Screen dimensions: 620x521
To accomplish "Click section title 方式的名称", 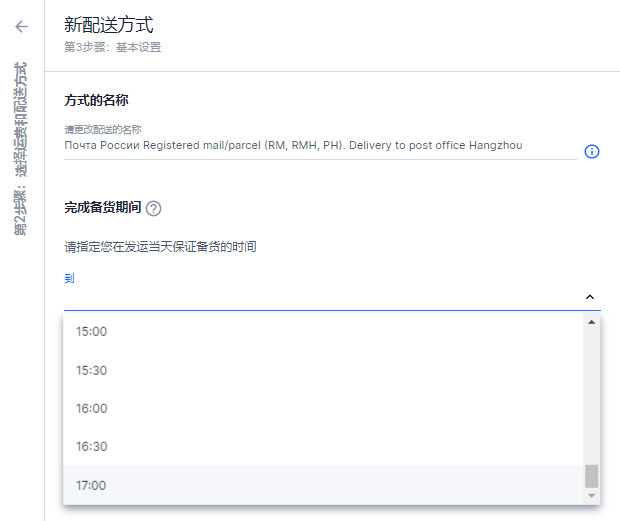I will pos(96,100).
